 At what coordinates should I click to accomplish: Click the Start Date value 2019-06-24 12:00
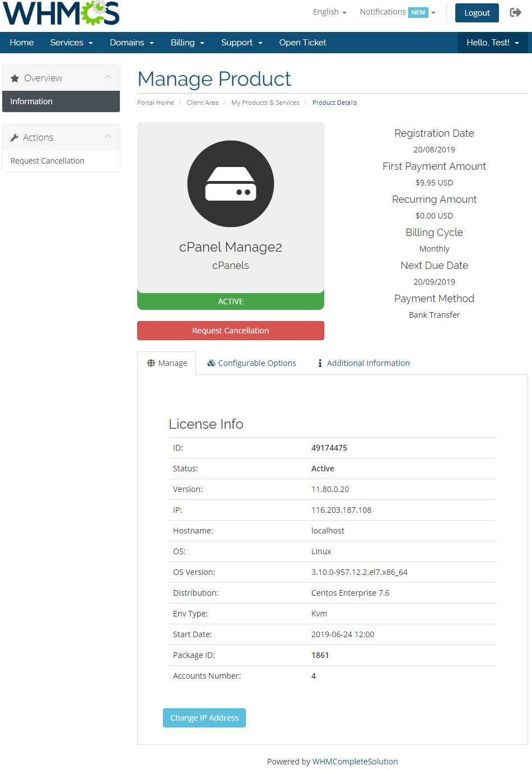point(343,634)
